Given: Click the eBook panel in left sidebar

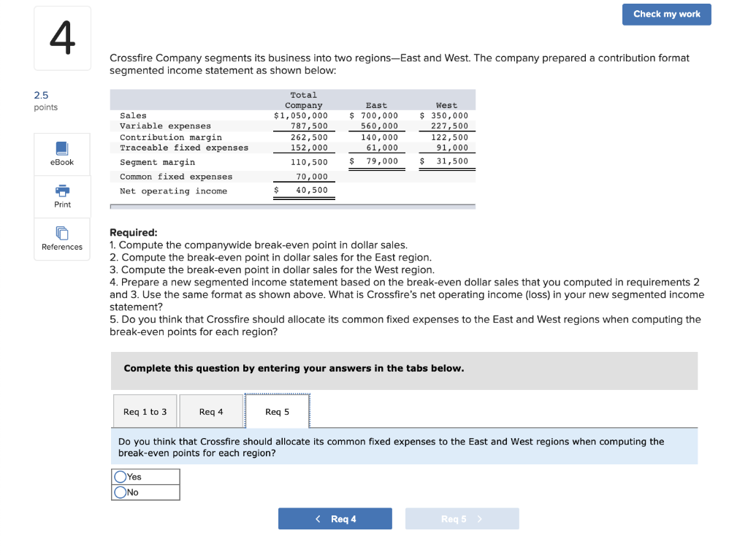Looking at the screenshot, I should pyautogui.click(x=61, y=153).
